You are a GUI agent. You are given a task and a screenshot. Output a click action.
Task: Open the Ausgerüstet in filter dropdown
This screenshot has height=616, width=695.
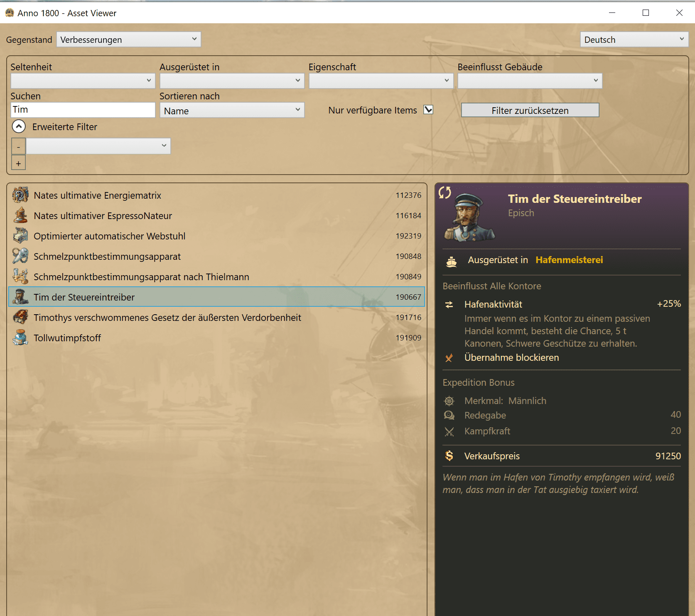[232, 81]
